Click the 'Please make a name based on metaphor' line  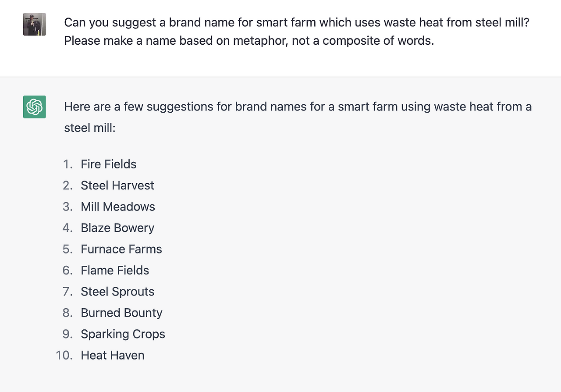pyautogui.click(x=249, y=41)
